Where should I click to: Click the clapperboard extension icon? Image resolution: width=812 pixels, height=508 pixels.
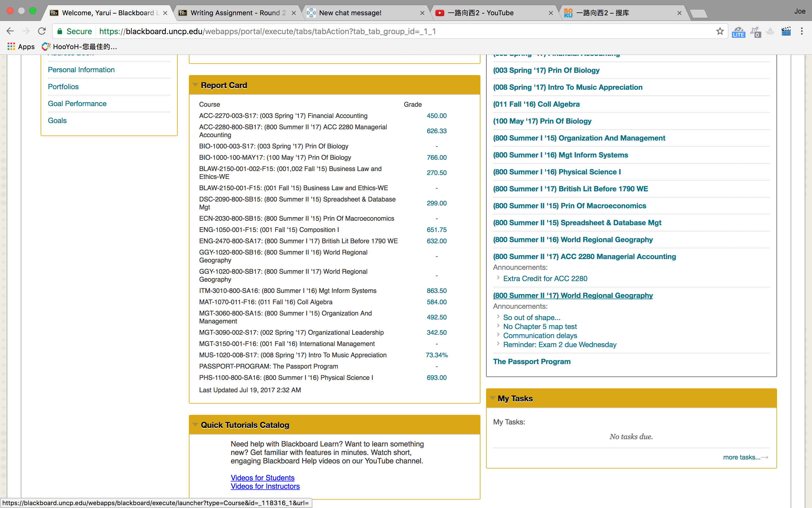point(786,31)
